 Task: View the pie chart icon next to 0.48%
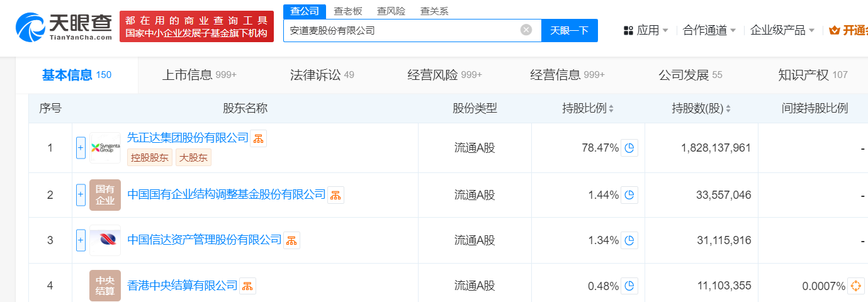click(629, 286)
